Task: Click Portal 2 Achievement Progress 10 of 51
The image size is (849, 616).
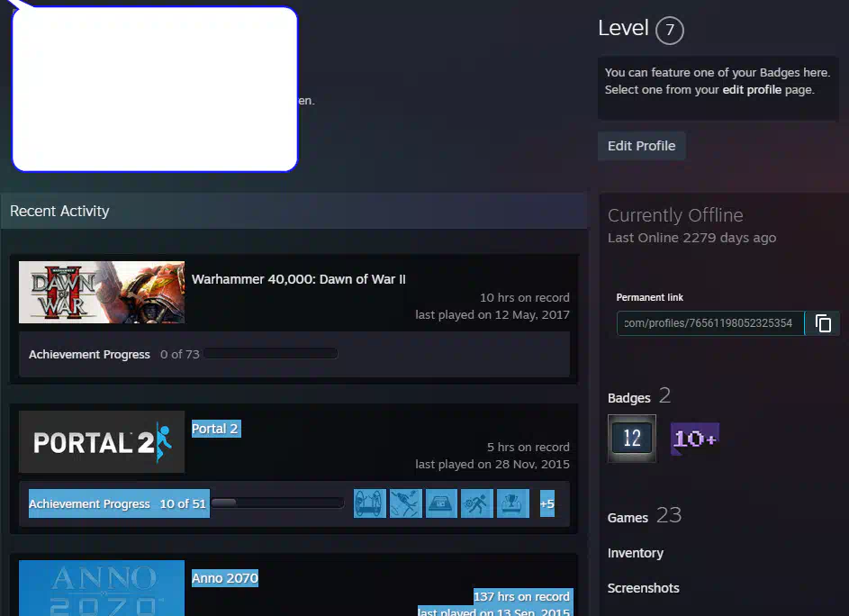Action: pyautogui.click(x=119, y=503)
